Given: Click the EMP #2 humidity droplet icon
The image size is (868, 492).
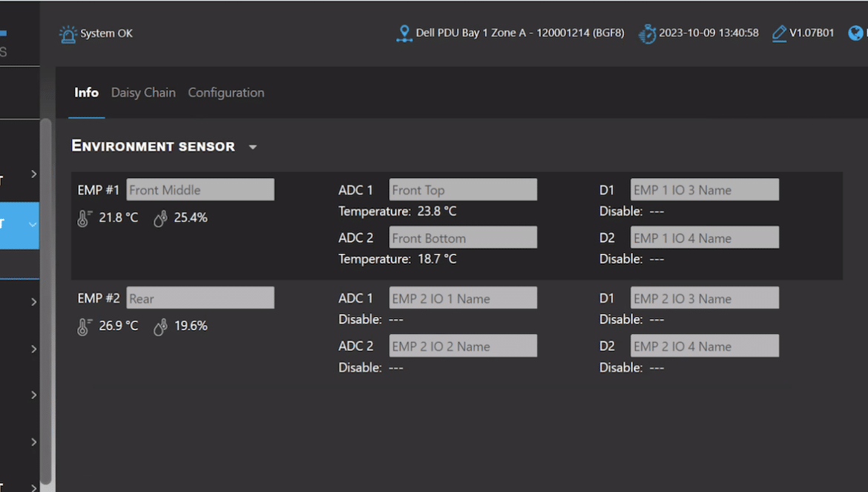Looking at the screenshot, I should pos(160,327).
